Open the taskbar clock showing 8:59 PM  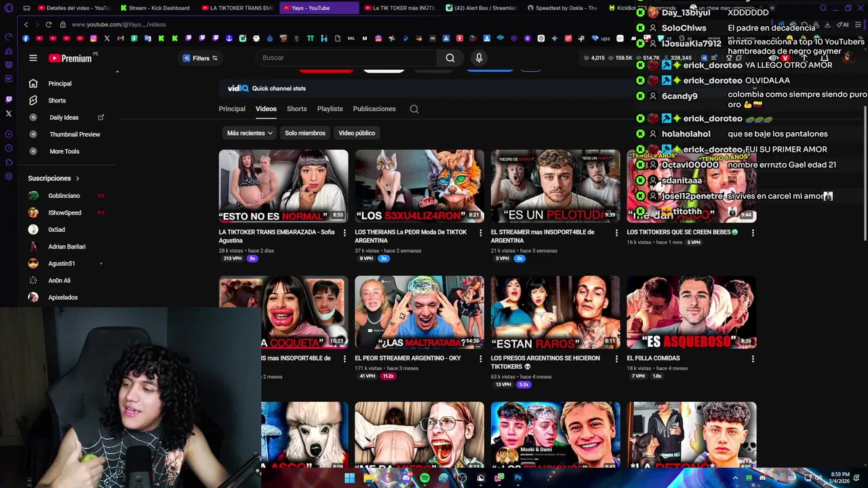[x=840, y=478]
